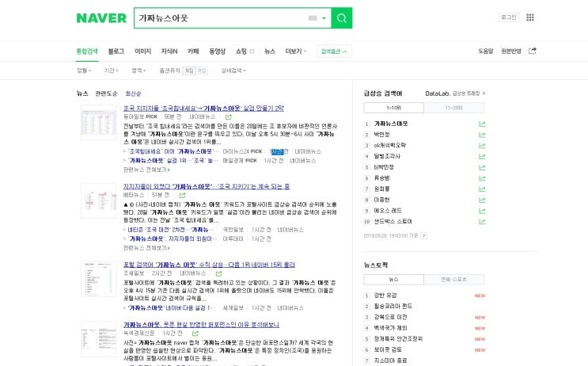
Task: Expand the search box autocomplete arrow
Action: [x=324, y=18]
